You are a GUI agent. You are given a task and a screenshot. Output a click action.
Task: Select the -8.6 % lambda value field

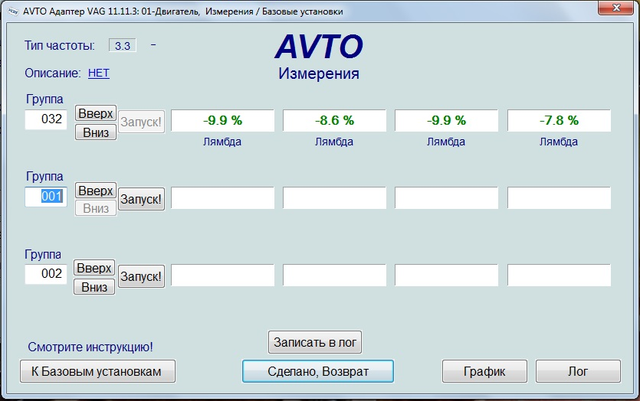click(x=335, y=120)
